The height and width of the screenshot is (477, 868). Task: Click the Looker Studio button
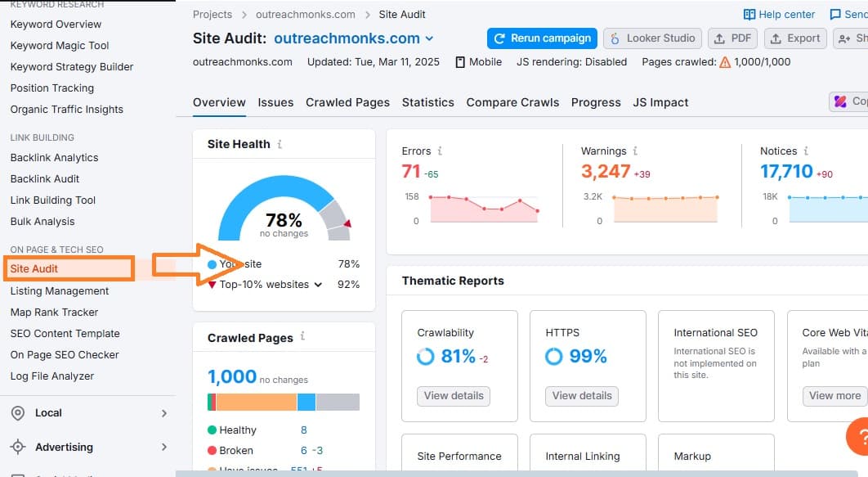pos(653,38)
